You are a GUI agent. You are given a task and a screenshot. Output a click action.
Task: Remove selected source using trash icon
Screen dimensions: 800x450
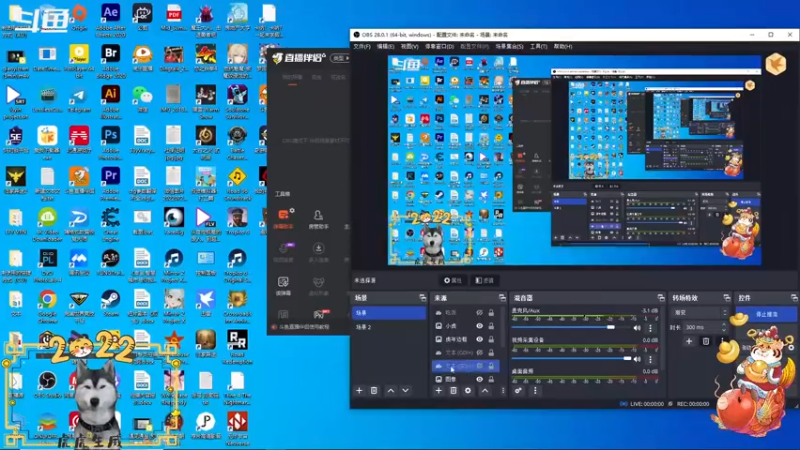(x=453, y=391)
